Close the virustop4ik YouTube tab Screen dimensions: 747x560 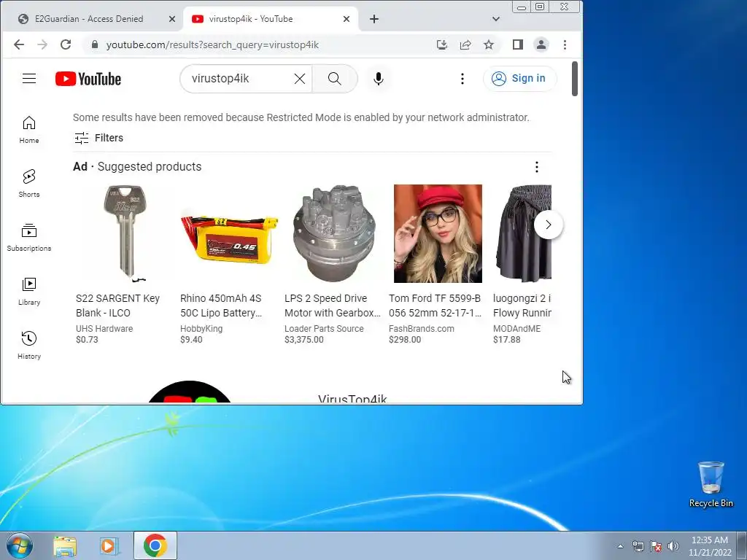pos(347,19)
